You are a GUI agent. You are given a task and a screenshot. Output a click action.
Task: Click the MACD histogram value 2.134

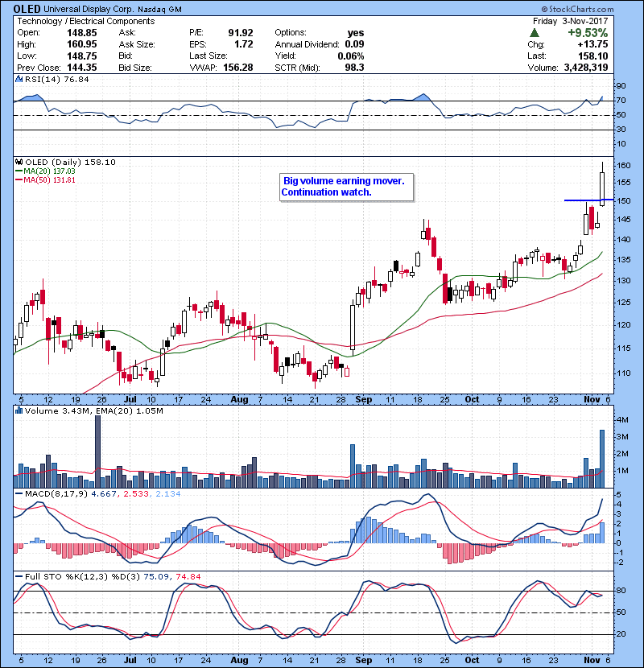click(x=168, y=494)
